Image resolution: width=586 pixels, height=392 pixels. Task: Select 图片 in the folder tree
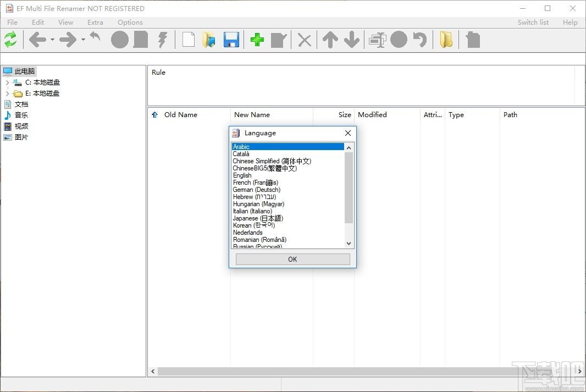coord(21,137)
